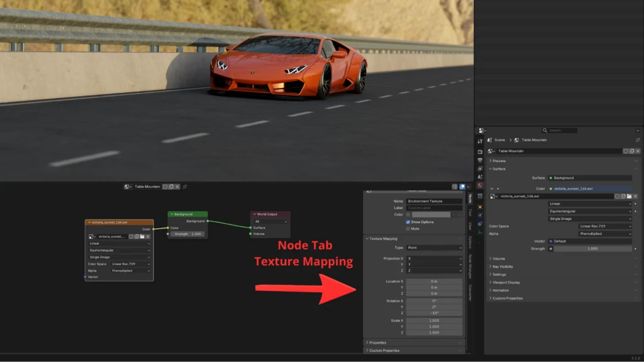Adjust Strength slider on Background node
Viewport: 644px width, 362px height.
pos(187,234)
